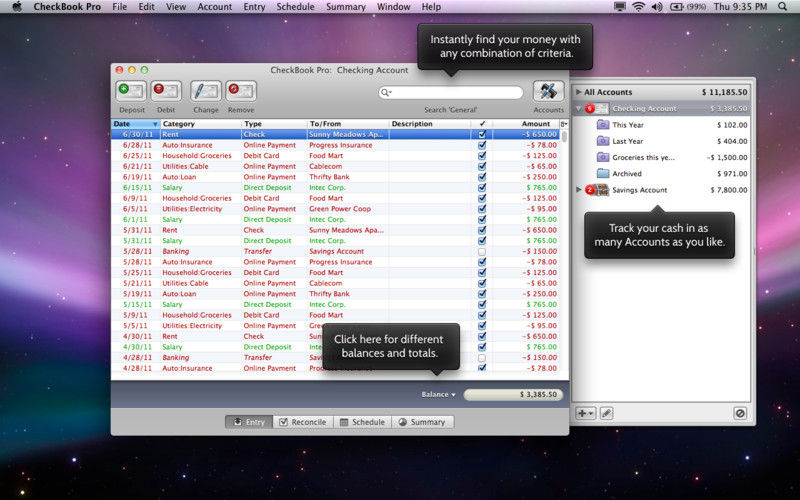Select the Groceries this year folder icon

(603, 157)
